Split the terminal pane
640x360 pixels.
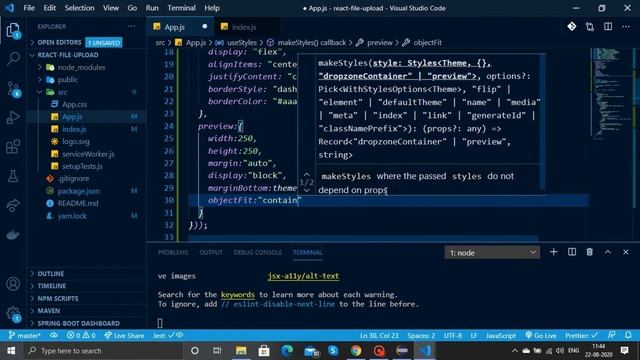(x=572, y=252)
